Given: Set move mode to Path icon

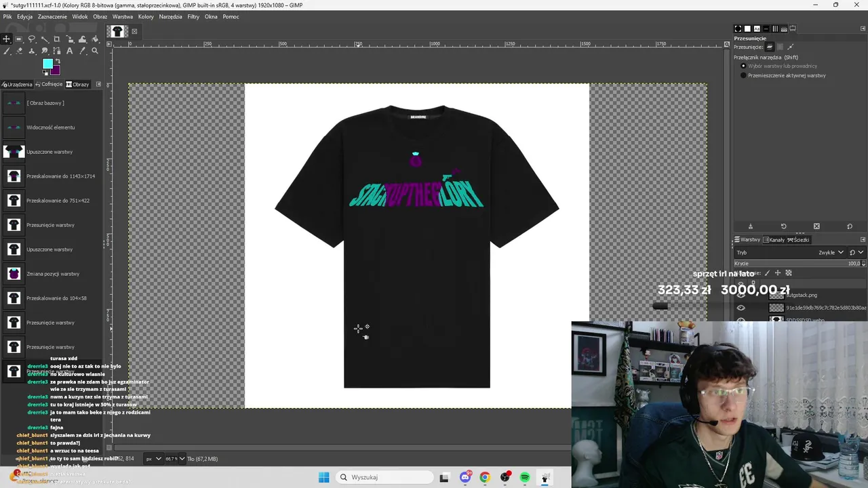Looking at the screenshot, I should pos(790,47).
